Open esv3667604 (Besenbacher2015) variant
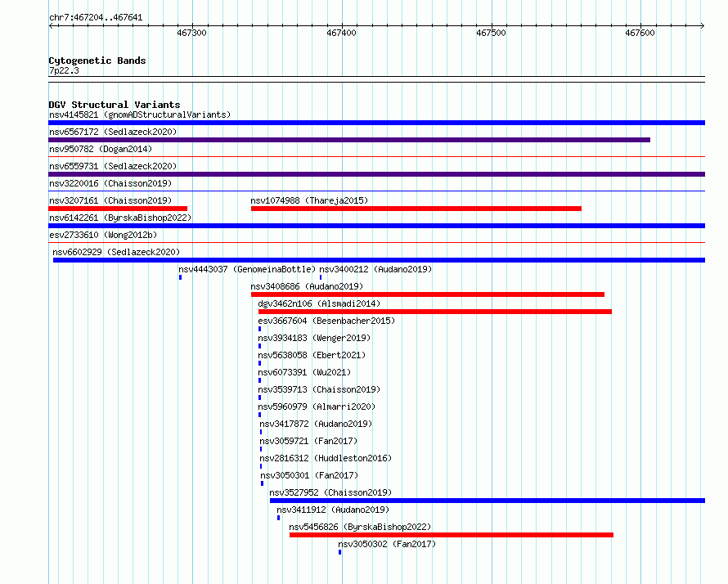This screenshot has width=728, height=584. (x=326, y=321)
